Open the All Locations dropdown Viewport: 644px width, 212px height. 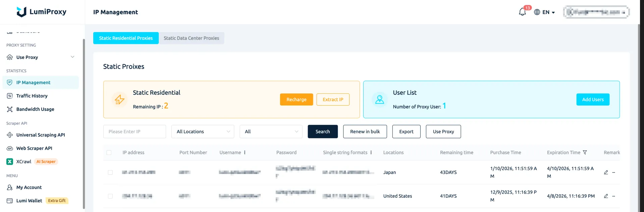click(x=203, y=132)
